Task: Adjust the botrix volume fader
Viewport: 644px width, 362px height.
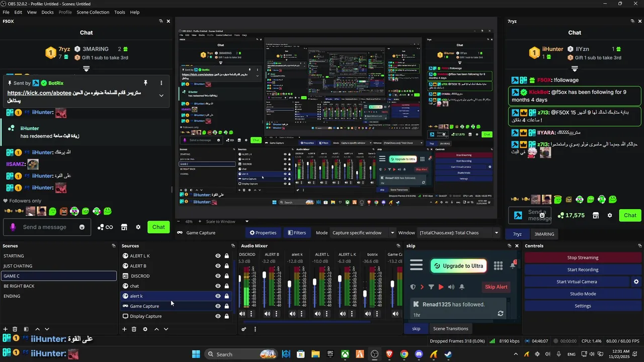Action: [x=365, y=294]
